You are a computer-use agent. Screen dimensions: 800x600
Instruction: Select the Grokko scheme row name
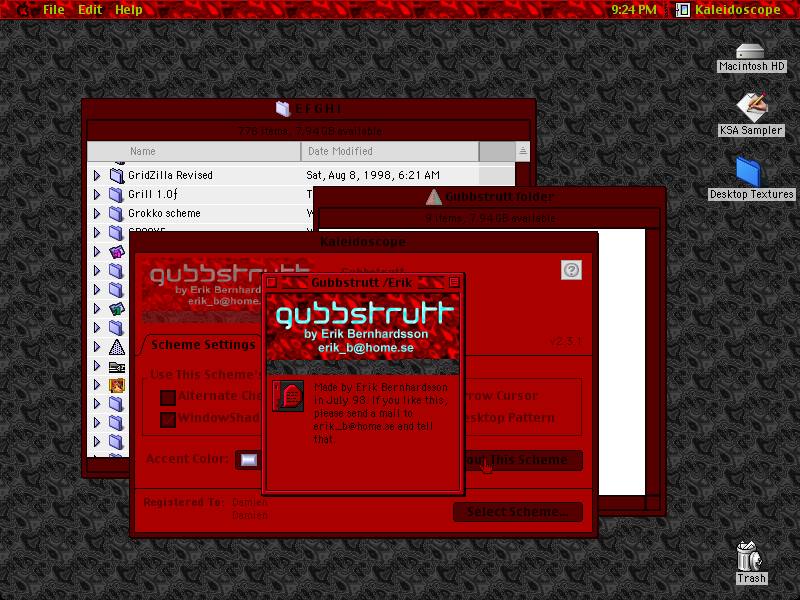tap(164, 213)
